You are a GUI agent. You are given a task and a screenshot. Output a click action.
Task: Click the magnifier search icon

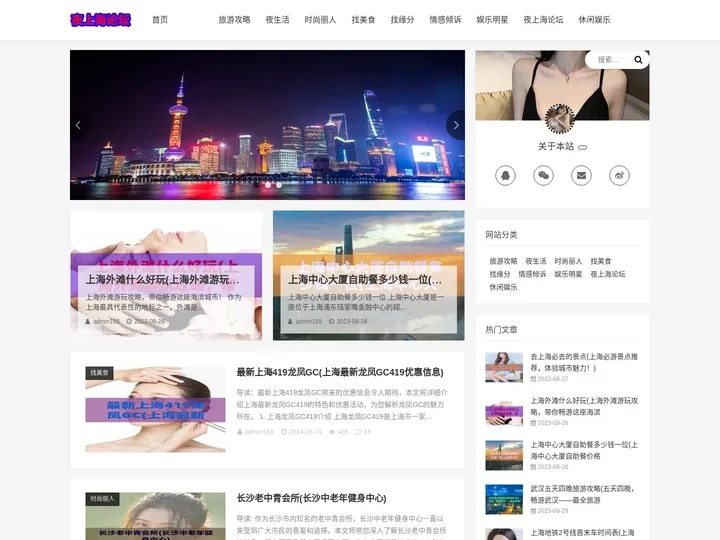coord(638,60)
